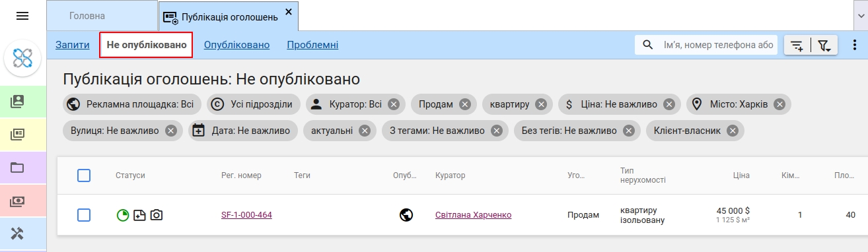Image resolution: width=868 pixels, height=252 pixels.
Task: Click the app logo in sidebar
Action: [x=23, y=59]
